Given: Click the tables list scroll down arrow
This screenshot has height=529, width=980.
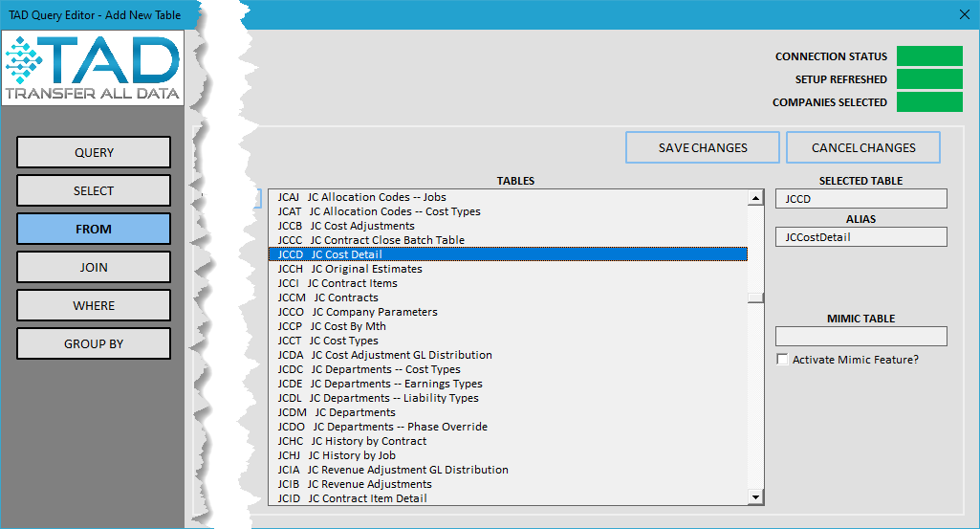Looking at the screenshot, I should click(755, 497).
